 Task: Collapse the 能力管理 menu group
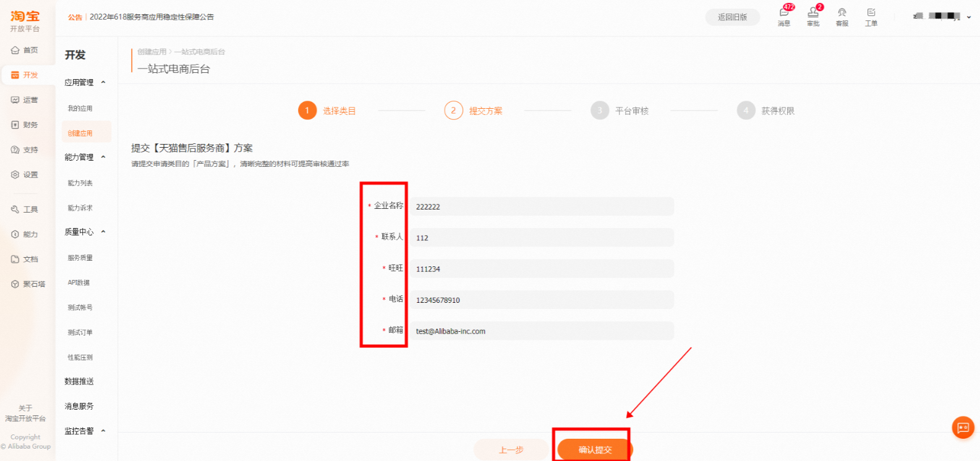tap(103, 157)
